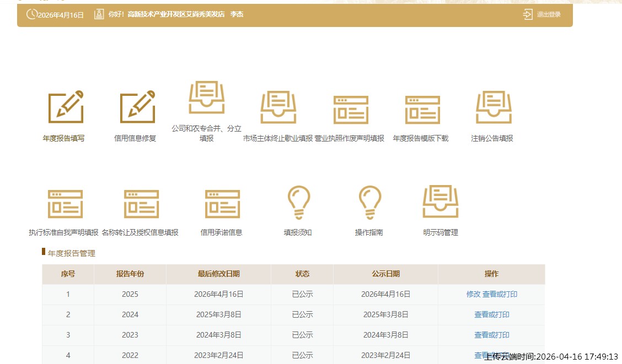Click 退出登录 to log out
Viewport: 622px width, 364px height.
tap(543, 15)
